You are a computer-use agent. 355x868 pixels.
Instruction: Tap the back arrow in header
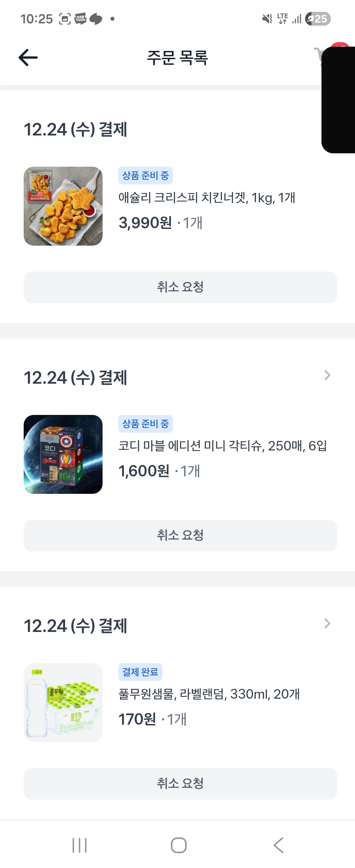28,58
